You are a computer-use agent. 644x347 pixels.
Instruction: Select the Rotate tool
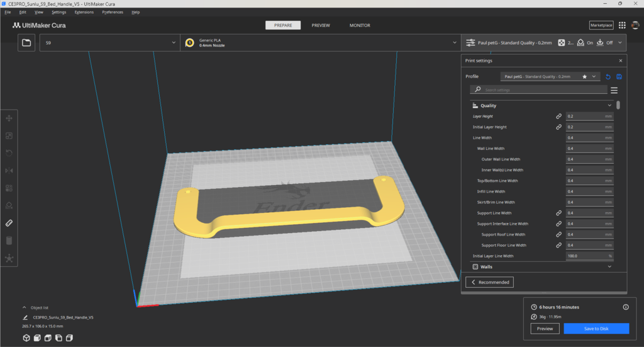click(x=9, y=153)
